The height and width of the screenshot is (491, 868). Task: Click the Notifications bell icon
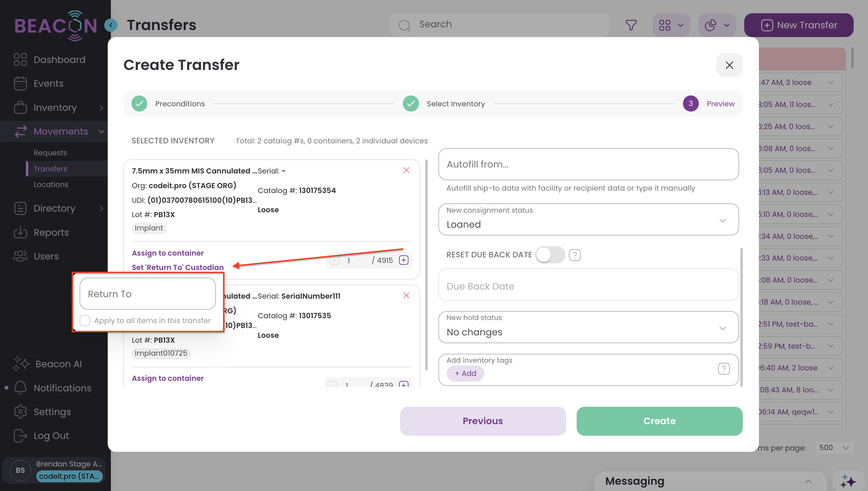(x=20, y=388)
